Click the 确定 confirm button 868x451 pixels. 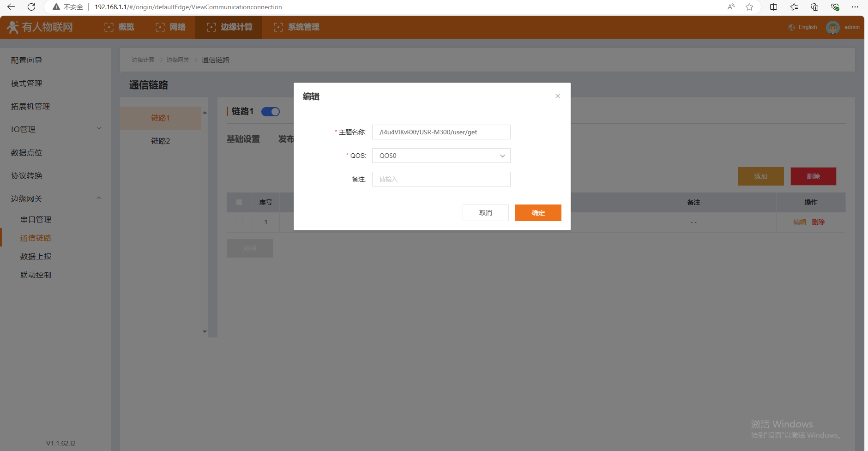tap(538, 213)
